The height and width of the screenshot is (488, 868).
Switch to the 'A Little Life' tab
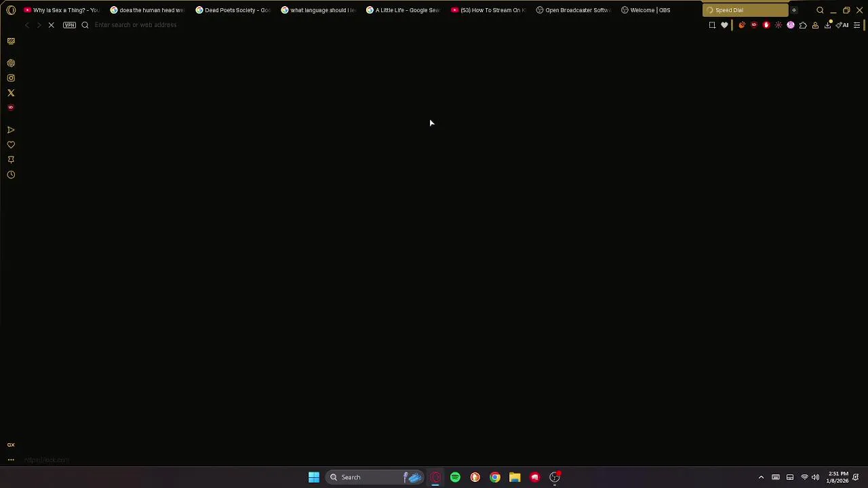click(x=403, y=10)
